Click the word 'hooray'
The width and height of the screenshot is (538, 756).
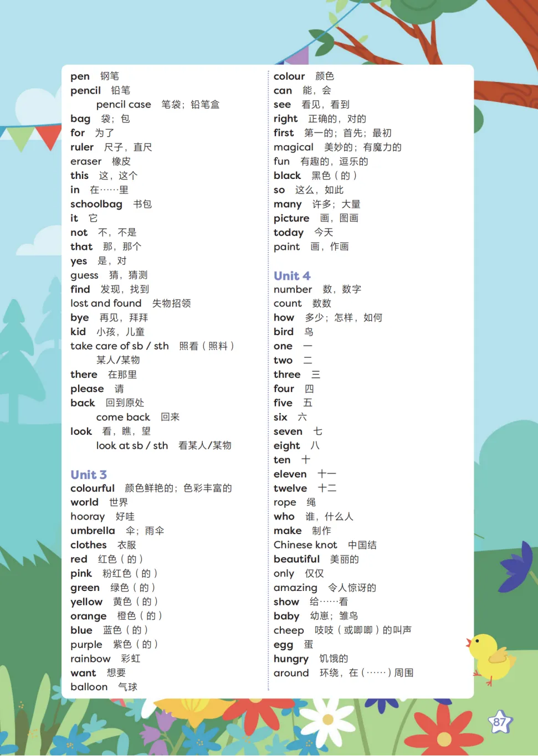coord(88,517)
